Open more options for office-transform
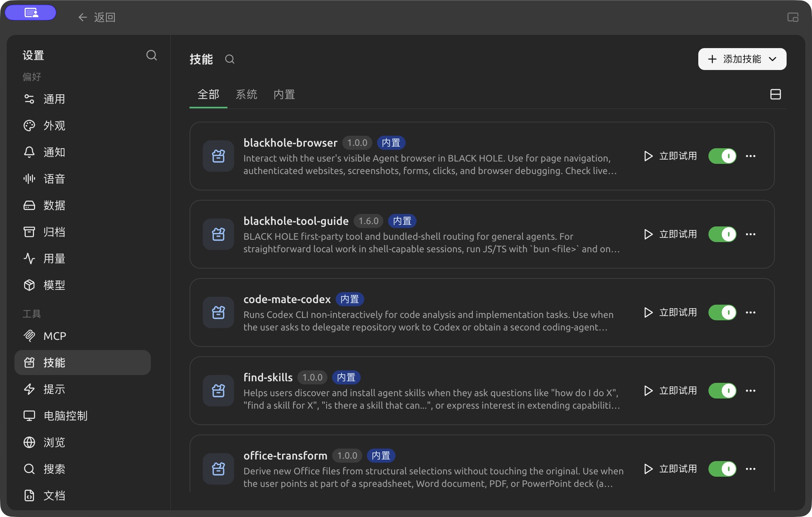The width and height of the screenshot is (812, 517). [751, 469]
